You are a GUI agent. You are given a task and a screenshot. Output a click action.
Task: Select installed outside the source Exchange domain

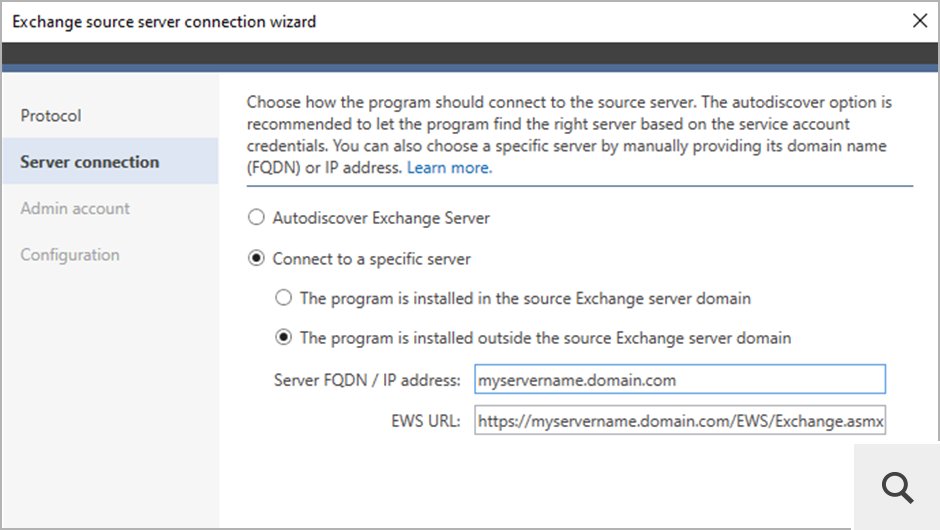[284, 338]
